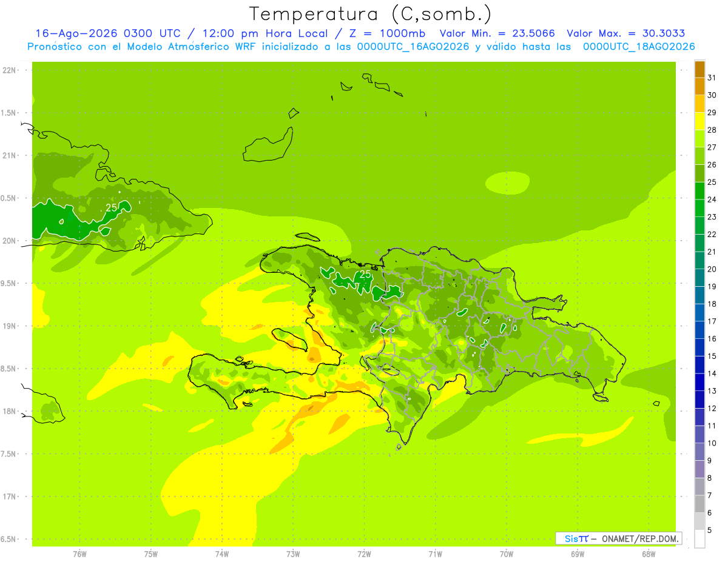Click the '30' color scale label

tap(712, 95)
